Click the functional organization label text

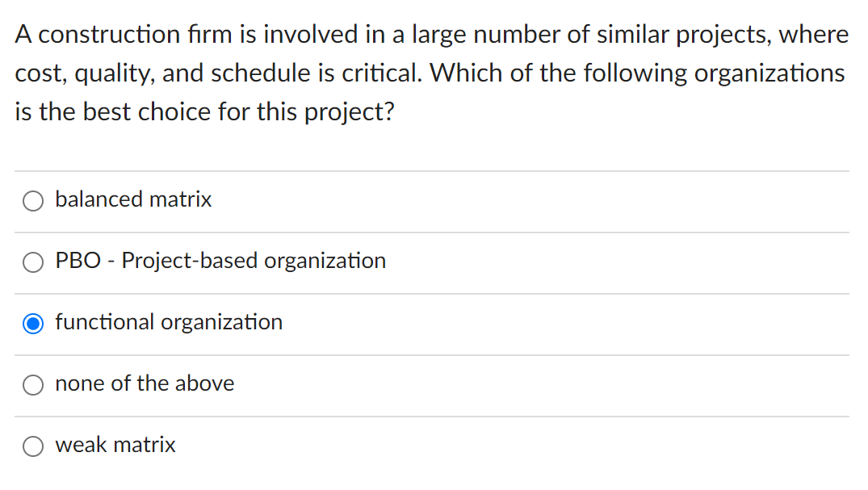(x=169, y=323)
